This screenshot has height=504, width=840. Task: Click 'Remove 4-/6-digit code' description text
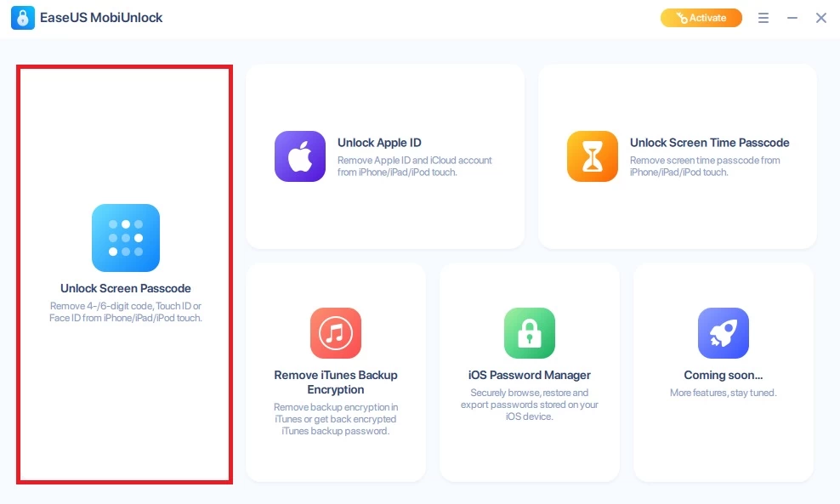tap(125, 312)
